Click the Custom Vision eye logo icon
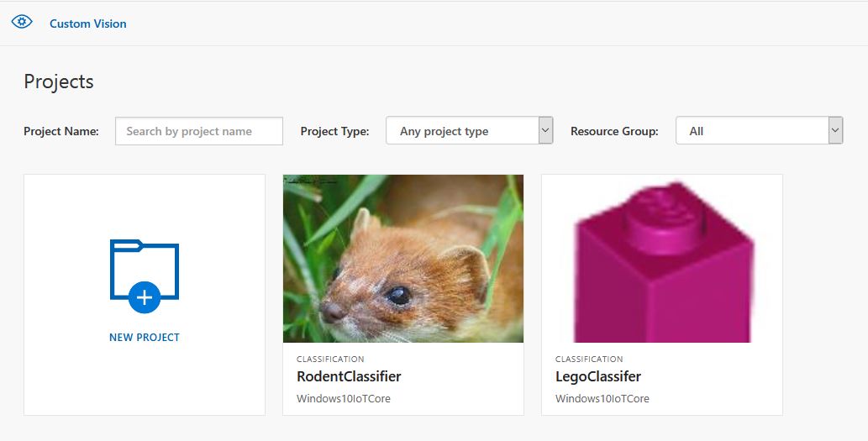This screenshot has height=441, width=868. click(22, 23)
